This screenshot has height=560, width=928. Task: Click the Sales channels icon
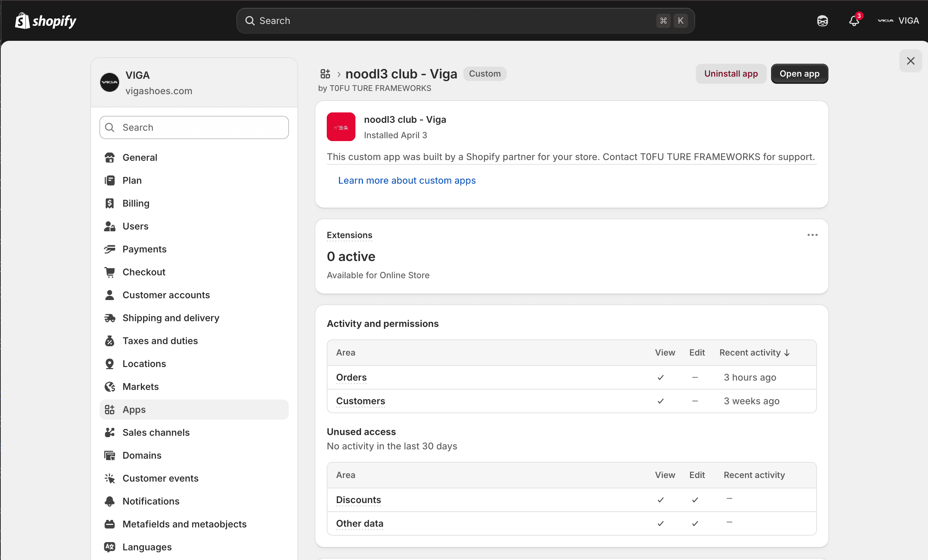coord(110,433)
